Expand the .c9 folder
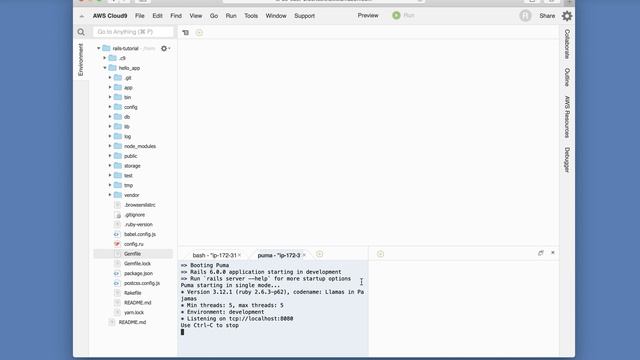The width and height of the screenshot is (640, 360). [104, 58]
